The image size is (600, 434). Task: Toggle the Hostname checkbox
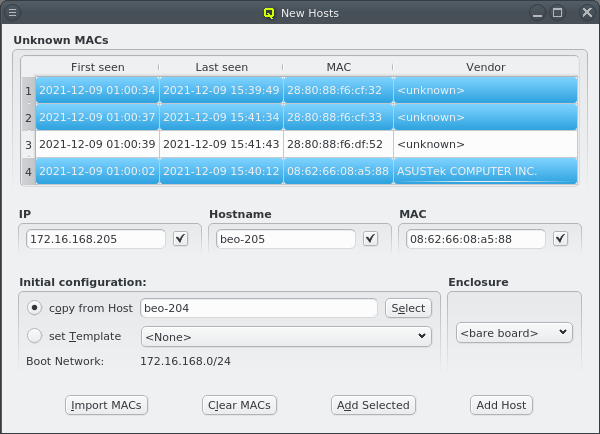pos(370,239)
